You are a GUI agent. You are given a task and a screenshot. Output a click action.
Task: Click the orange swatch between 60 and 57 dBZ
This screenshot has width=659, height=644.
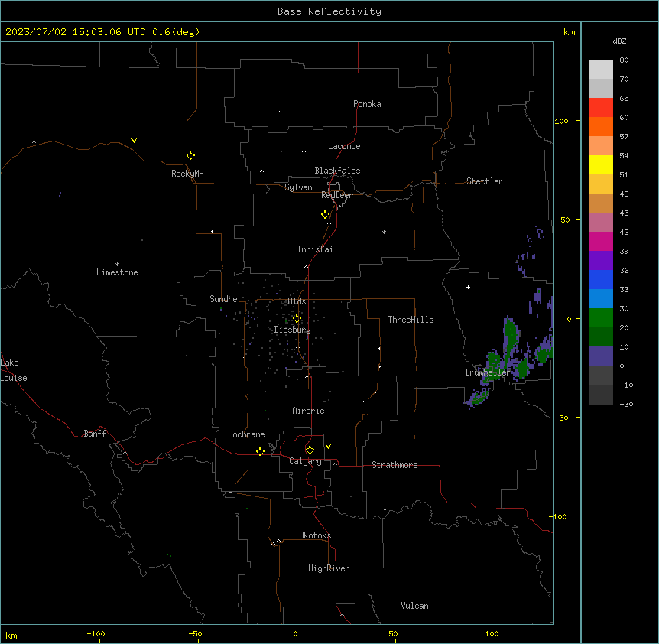(601, 126)
